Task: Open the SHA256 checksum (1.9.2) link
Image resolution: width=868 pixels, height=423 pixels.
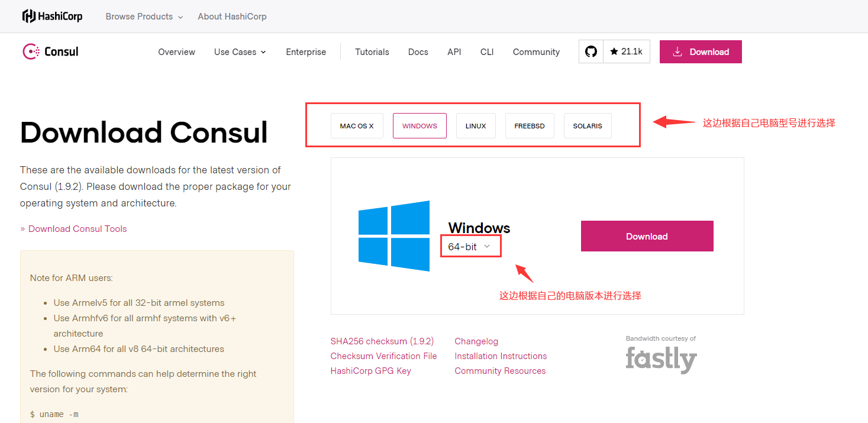Action: pos(382,341)
